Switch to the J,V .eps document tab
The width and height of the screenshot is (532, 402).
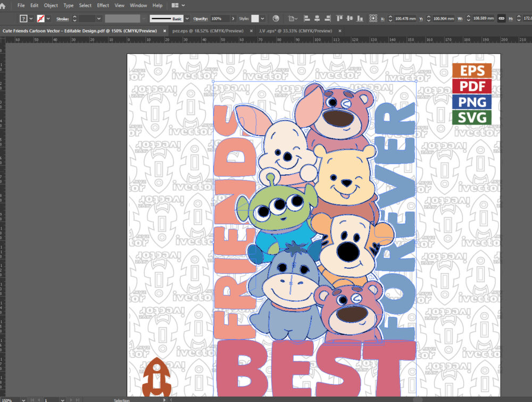pos(295,31)
